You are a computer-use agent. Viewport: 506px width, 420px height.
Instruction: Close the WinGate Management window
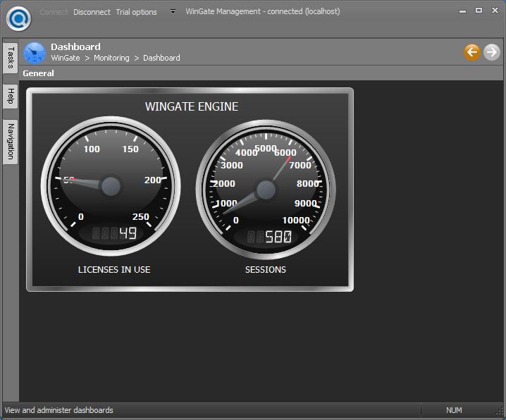(495, 11)
